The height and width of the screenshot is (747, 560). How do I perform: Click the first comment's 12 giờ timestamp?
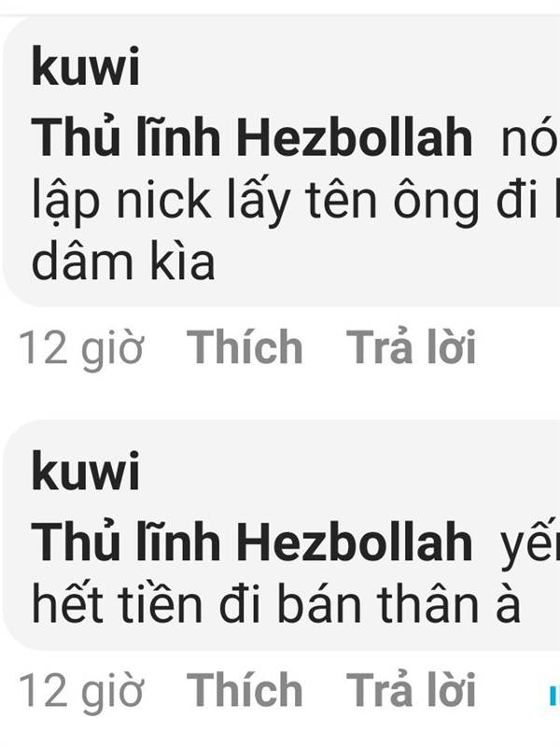click(81, 347)
